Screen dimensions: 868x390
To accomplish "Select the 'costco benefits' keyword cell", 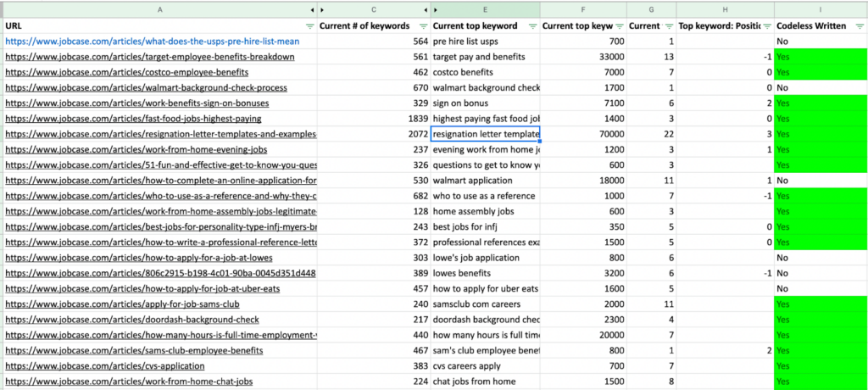I will pos(486,72).
